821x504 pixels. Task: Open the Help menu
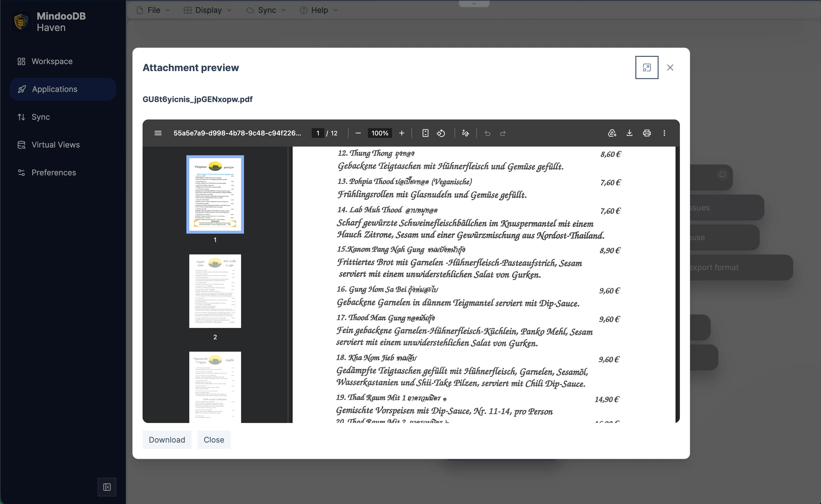pos(318,10)
